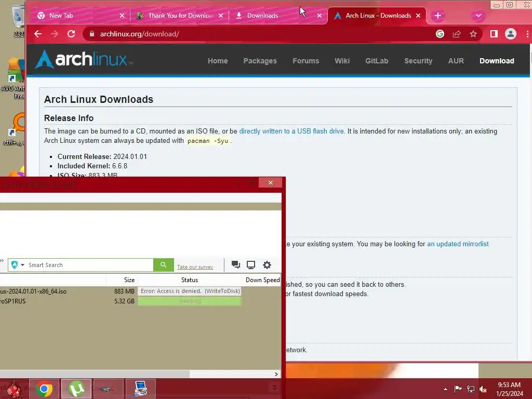Open the GitLab nav item
This screenshot has width=532, height=399.
[377, 61]
